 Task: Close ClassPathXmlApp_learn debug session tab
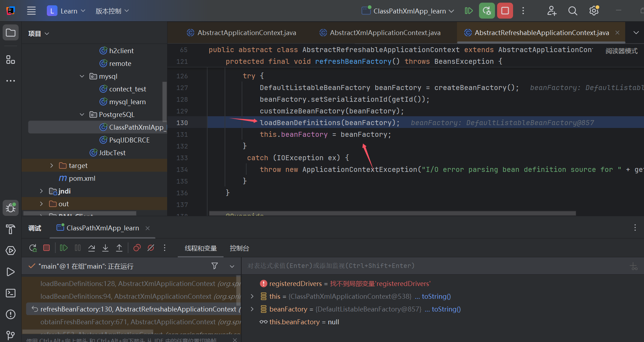click(x=148, y=228)
